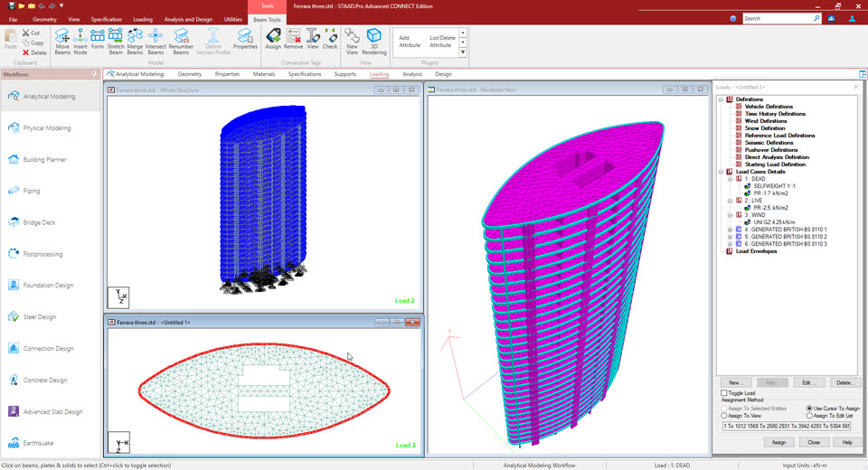Click the Search box in title bar
Viewport: 868px width, 470px height.
click(778, 18)
